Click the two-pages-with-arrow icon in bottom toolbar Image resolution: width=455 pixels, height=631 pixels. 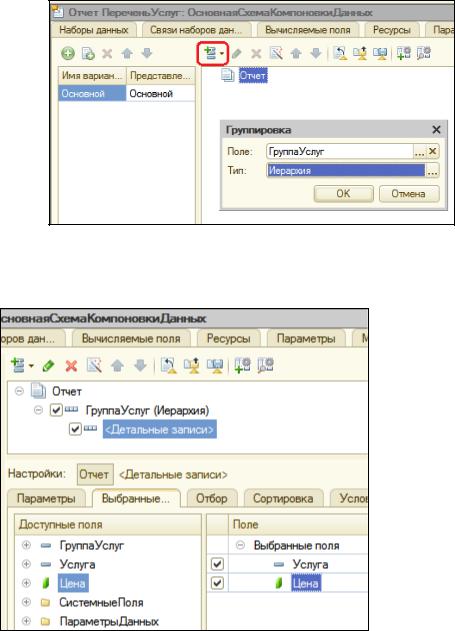tap(192, 365)
